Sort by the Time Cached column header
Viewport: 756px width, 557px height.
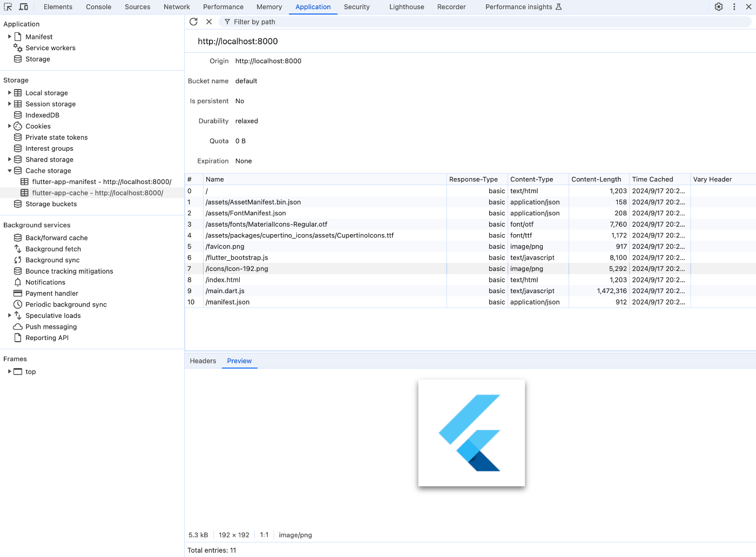[660, 179]
